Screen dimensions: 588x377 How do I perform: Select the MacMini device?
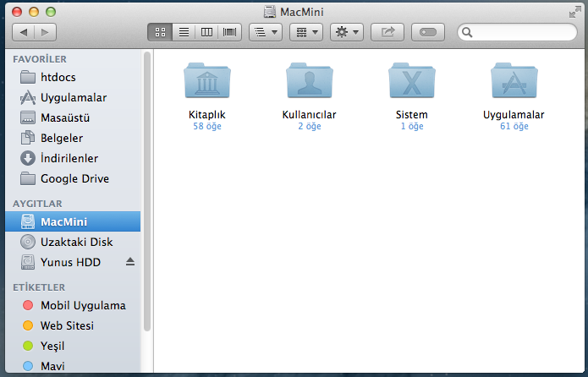73,221
